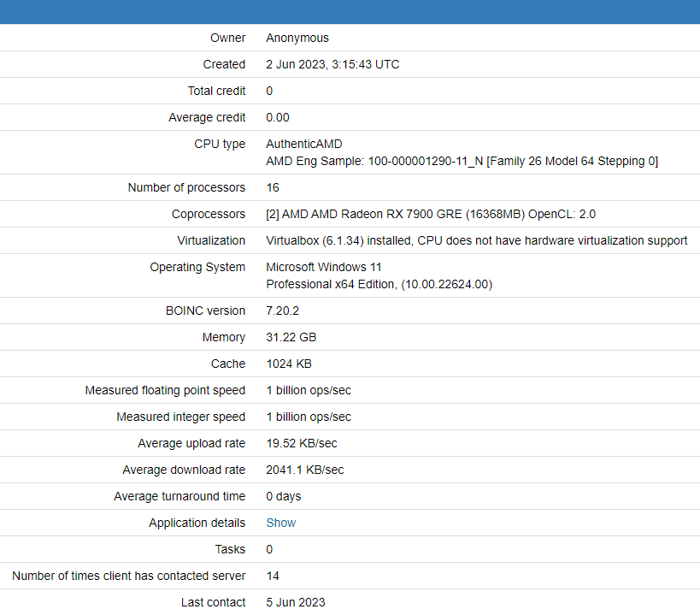This screenshot has height=615, width=700.
Task: Click the Virtualbox virtualization description
Action: click(x=476, y=240)
